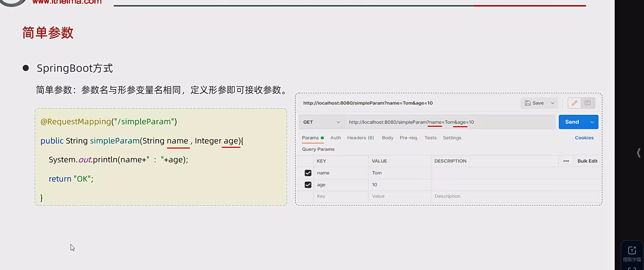The image size is (644, 270).
Task: Click the '10' value cell
Action: tap(400, 185)
